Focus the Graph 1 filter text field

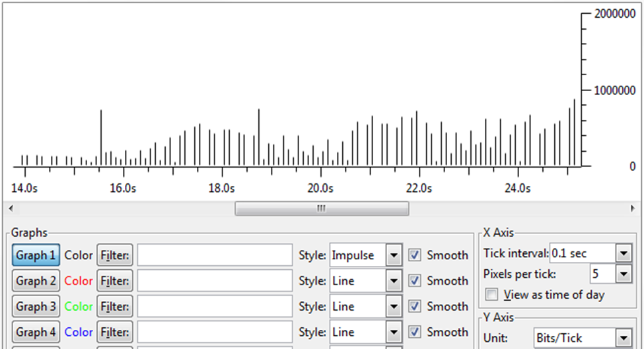pos(215,255)
